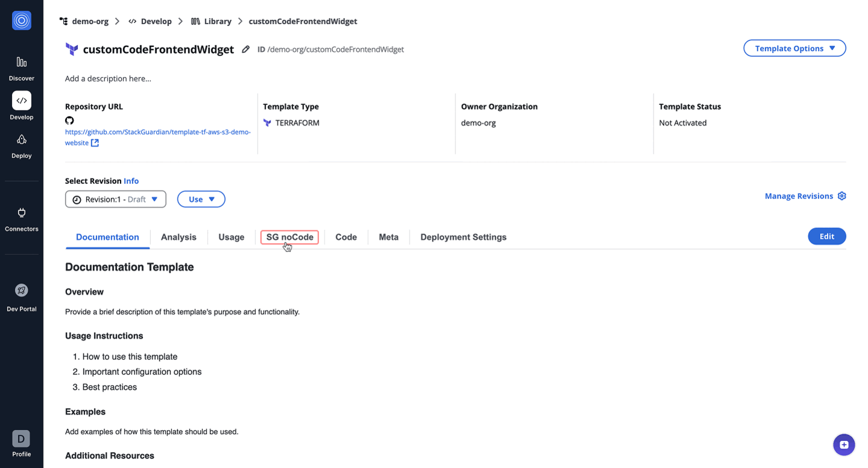Click the floating plus button bottom-right
The height and width of the screenshot is (468, 868).
pyautogui.click(x=843, y=445)
